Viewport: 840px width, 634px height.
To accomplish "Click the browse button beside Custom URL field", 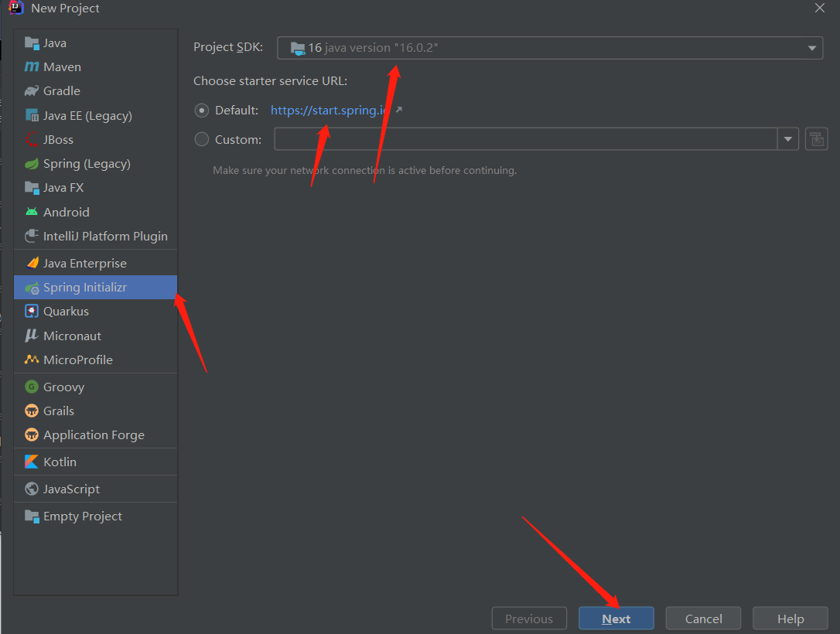I will tap(817, 139).
